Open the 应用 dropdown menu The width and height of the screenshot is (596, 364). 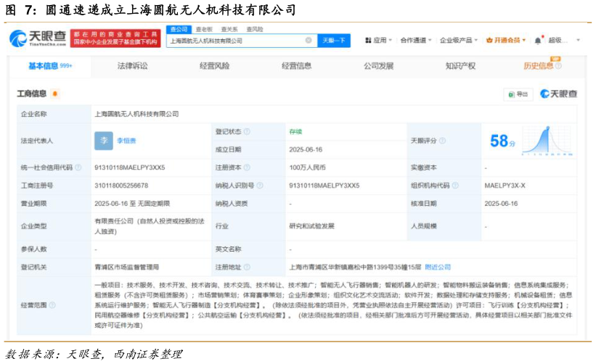[379, 40]
